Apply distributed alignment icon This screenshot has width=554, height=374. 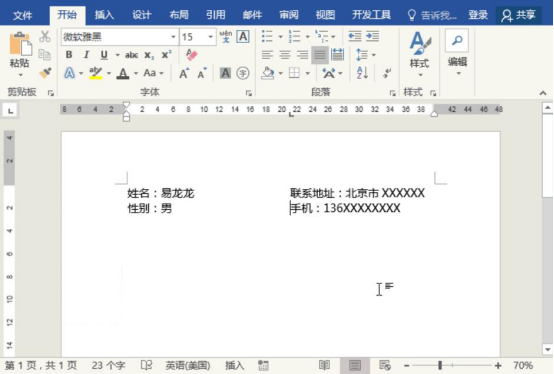click(x=337, y=55)
